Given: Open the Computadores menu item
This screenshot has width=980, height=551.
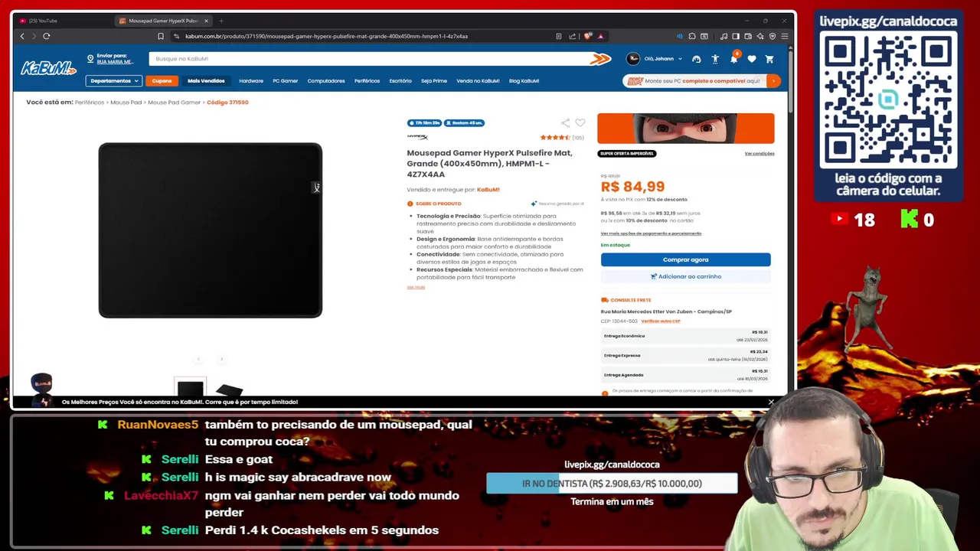Looking at the screenshot, I should (x=326, y=80).
